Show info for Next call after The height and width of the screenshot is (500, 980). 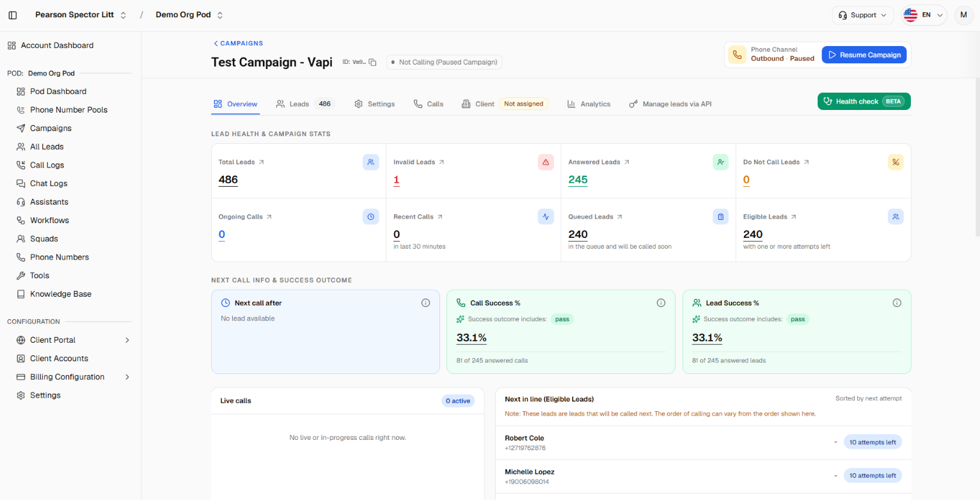pyautogui.click(x=425, y=303)
